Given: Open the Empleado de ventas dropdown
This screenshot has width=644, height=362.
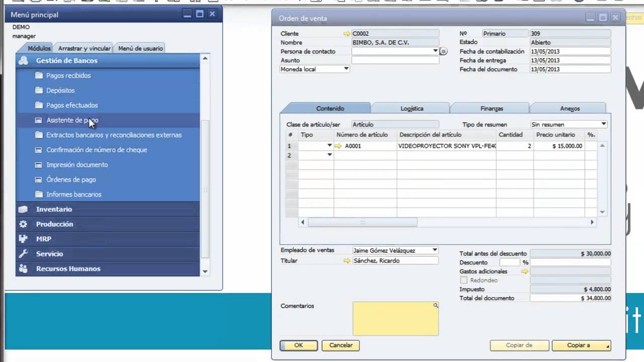Looking at the screenshot, I should point(435,250).
